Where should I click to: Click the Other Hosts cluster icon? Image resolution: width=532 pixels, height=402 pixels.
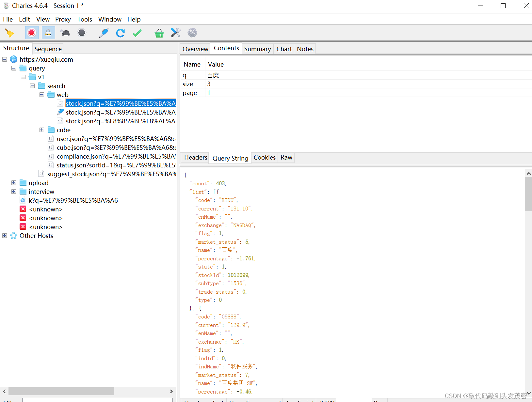[13, 236]
